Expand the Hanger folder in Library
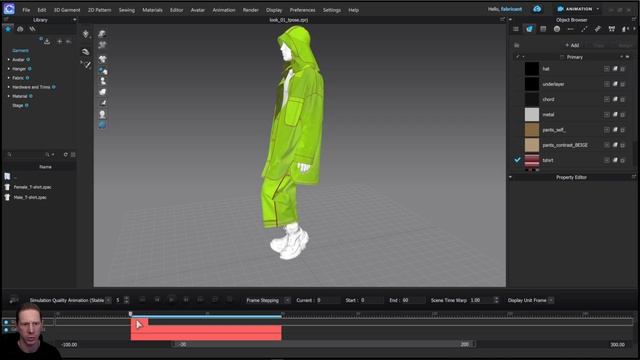The width and height of the screenshot is (640, 360). pos(9,69)
